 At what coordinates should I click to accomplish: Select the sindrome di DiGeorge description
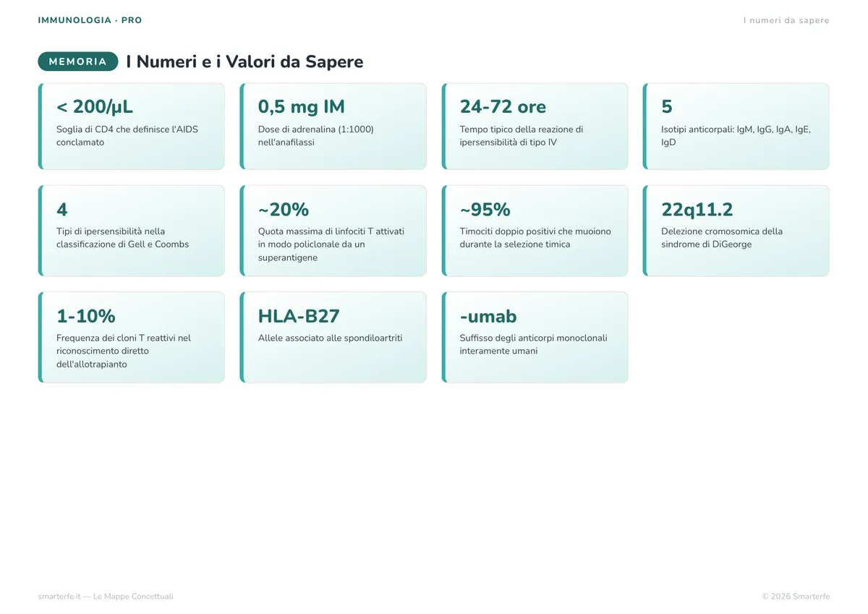(x=722, y=238)
